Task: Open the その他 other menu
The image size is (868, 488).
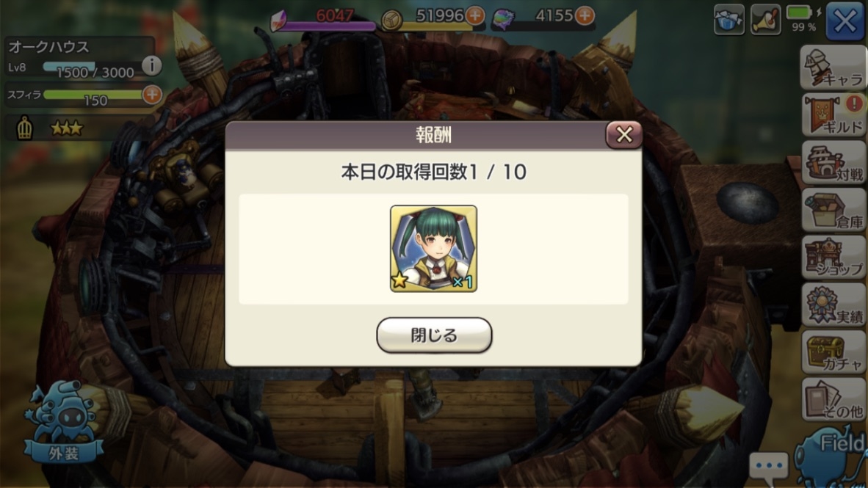Action: point(833,399)
